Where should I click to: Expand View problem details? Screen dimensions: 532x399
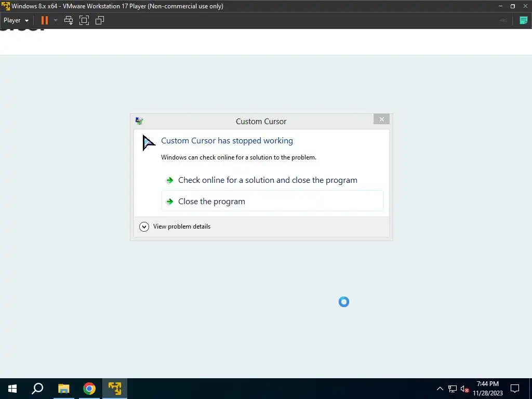point(175,227)
